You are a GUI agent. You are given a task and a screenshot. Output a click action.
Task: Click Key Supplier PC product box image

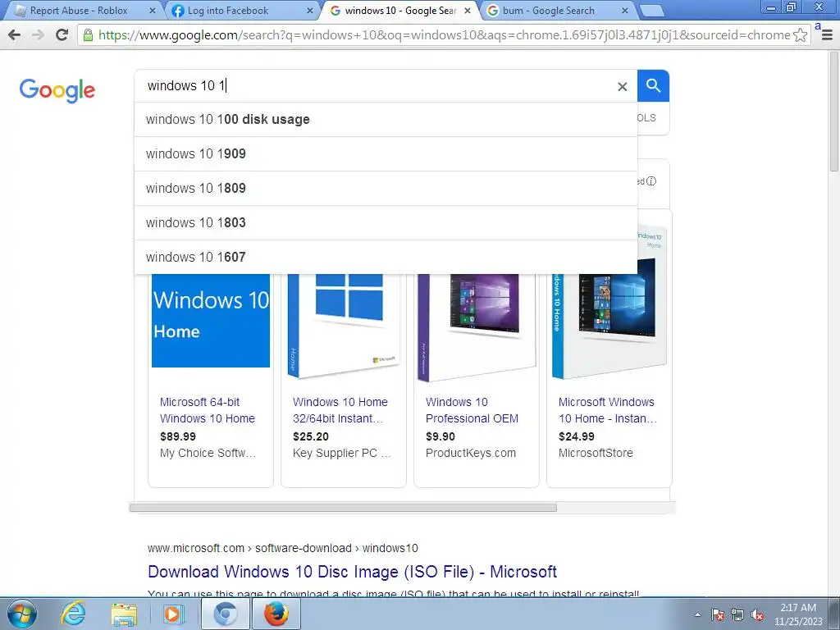tap(344, 326)
